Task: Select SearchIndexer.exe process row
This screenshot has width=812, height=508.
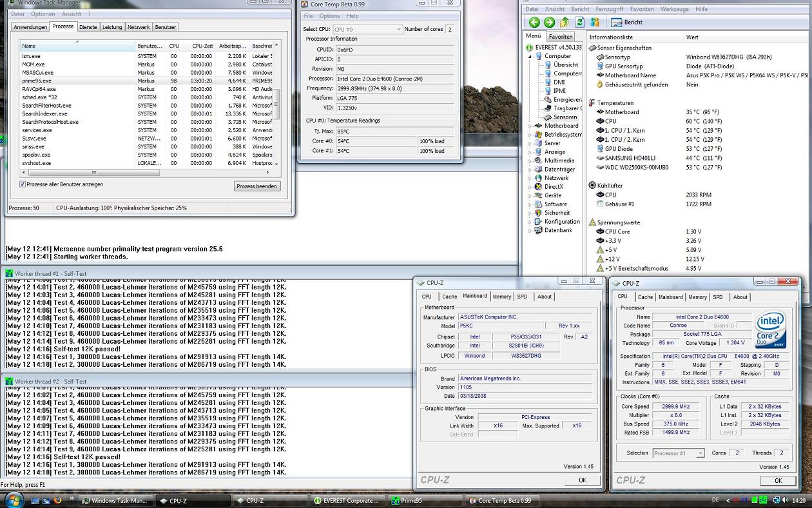Action: (x=146, y=114)
